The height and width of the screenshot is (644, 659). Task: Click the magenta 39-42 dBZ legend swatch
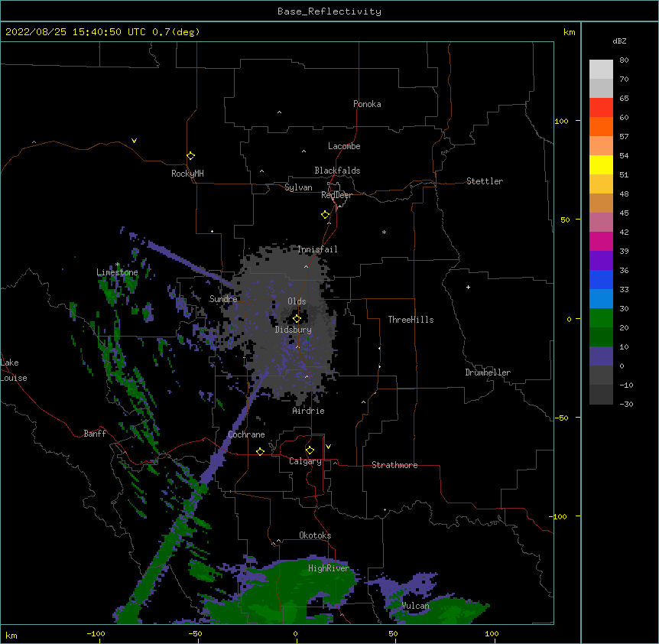point(601,241)
